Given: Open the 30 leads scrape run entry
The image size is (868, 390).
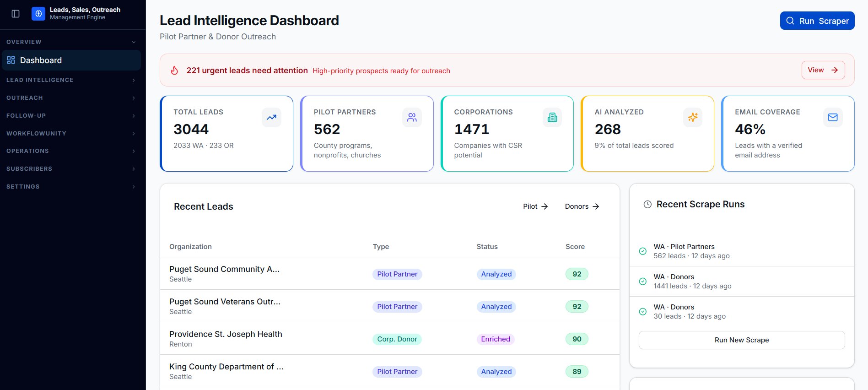Looking at the screenshot, I should pos(742,312).
